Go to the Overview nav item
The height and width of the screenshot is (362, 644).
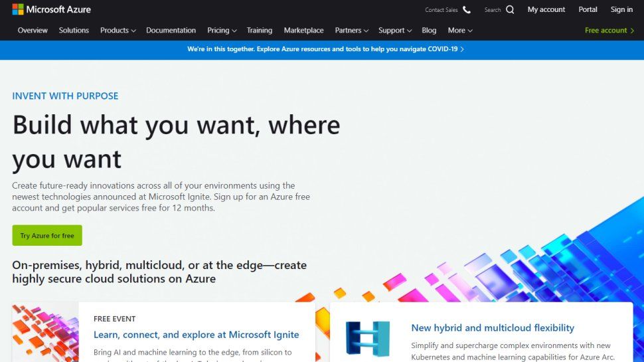pyautogui.click(x=33, y=31)
